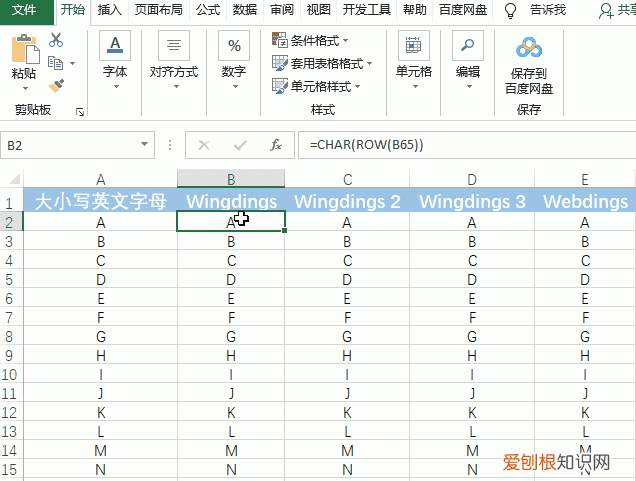The width and height of the screenshot is (636, 481).
Task: Click the Webdings header cell
Action: 585,201
